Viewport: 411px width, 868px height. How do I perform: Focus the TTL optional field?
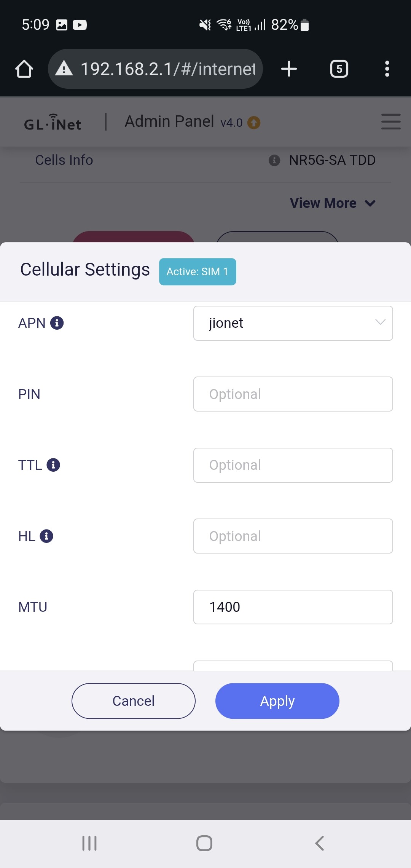tap(293, 465)
